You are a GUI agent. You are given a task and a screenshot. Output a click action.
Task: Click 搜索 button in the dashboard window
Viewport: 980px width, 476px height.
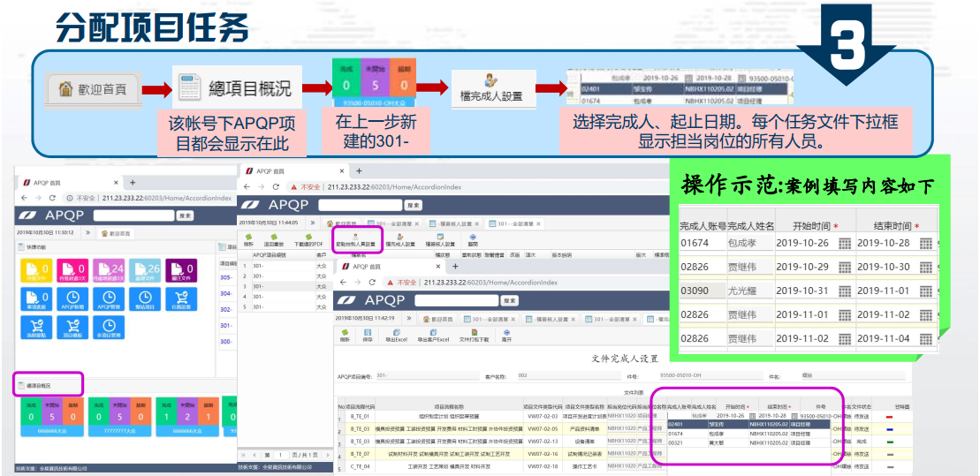(x=185, y=215)
